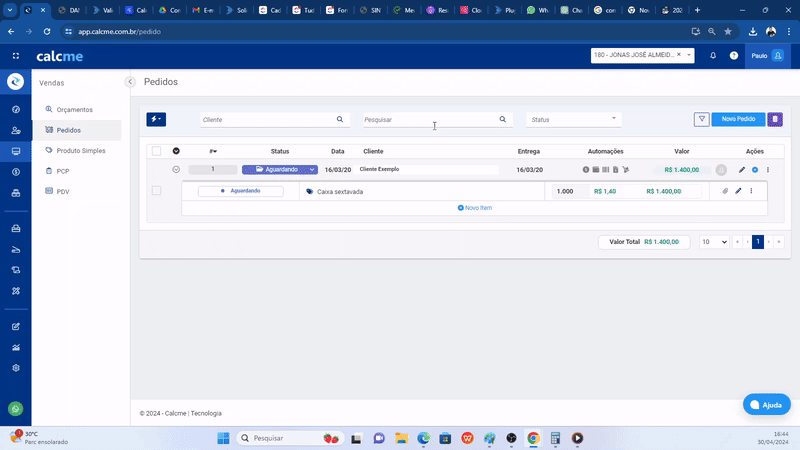Open the dollar sign finance sidebar icon

[x=15, y=172]
